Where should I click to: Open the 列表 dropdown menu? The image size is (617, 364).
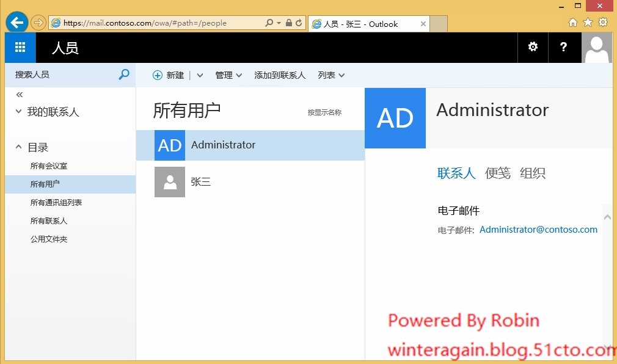click(x=331, y=75)
